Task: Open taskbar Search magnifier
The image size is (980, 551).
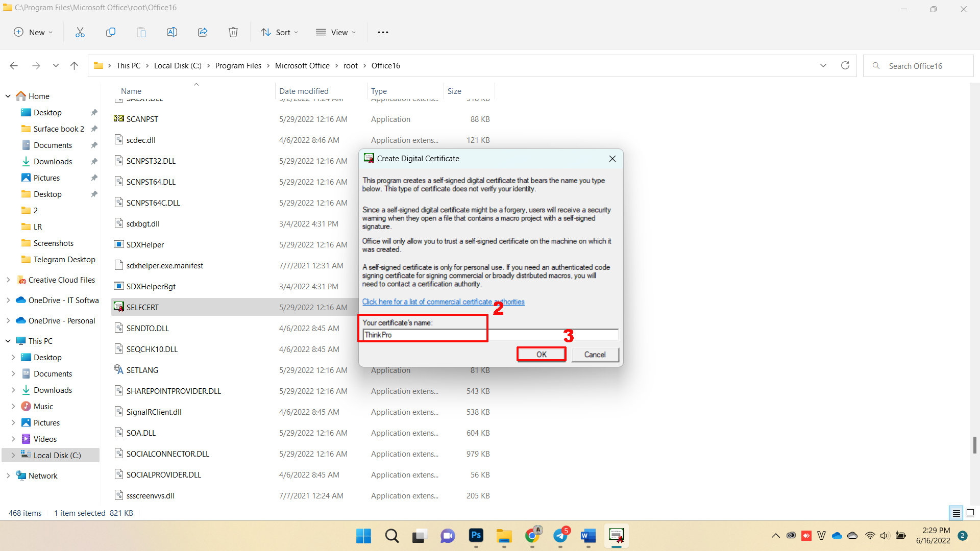Action: 392,536
